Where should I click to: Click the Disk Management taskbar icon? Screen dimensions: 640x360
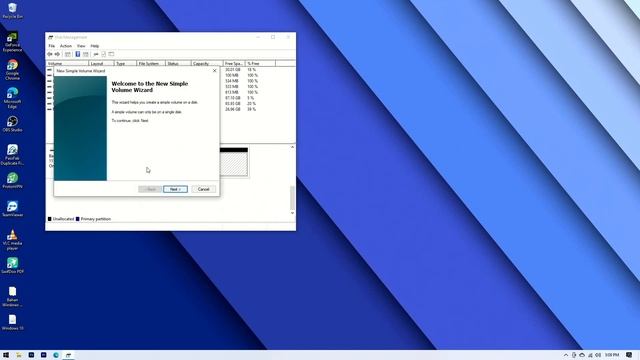click(x=69, y=355)
